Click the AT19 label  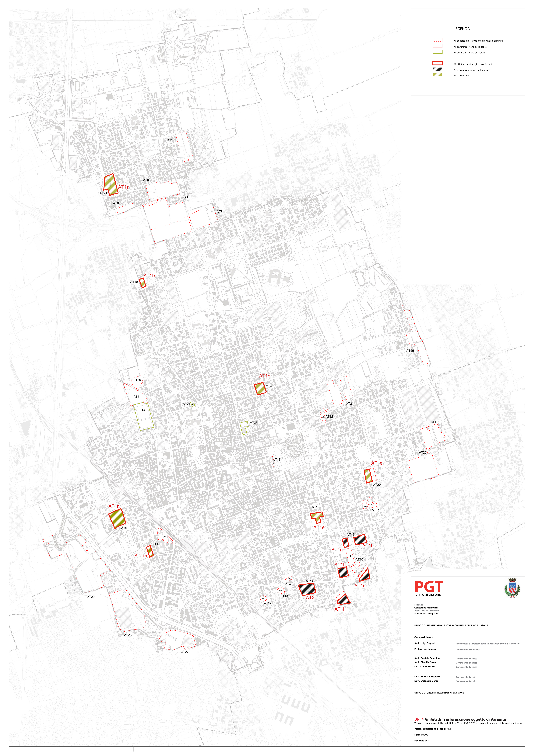[134, 282]
